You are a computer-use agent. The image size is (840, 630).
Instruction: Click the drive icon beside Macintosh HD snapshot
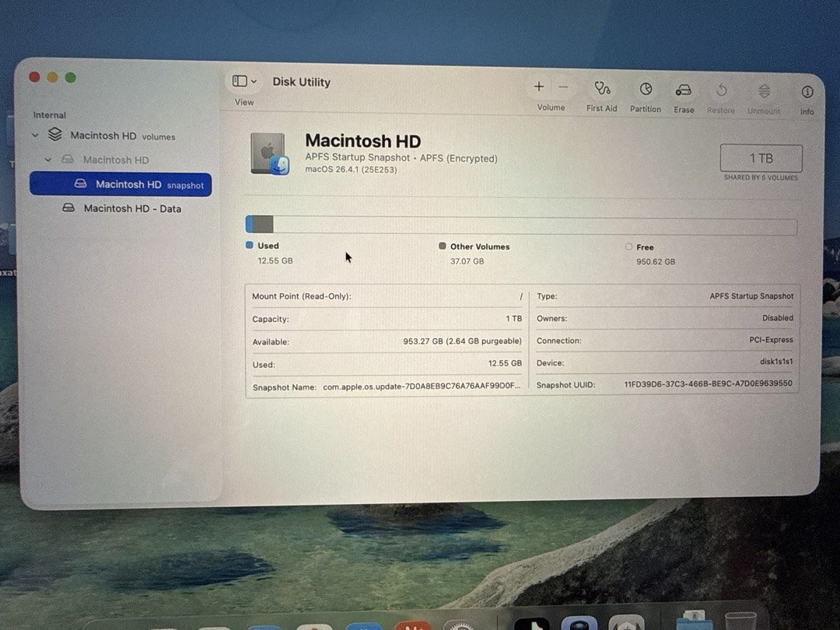80,184
